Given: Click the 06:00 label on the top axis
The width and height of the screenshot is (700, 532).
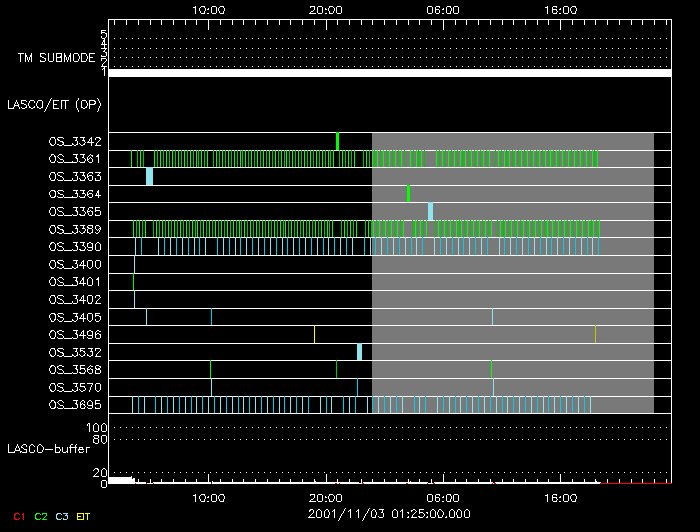Looking at the screenshot, I should (x=443, y=9).
